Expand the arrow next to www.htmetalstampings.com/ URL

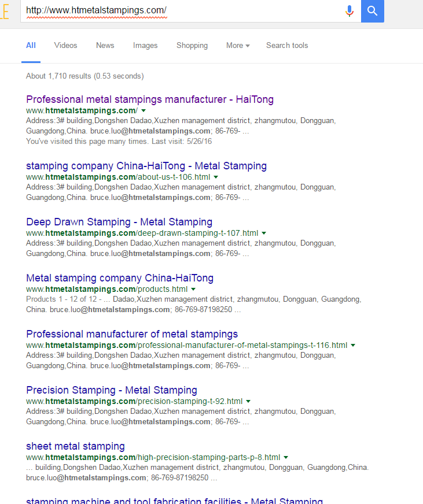click(x=144, y=110)
